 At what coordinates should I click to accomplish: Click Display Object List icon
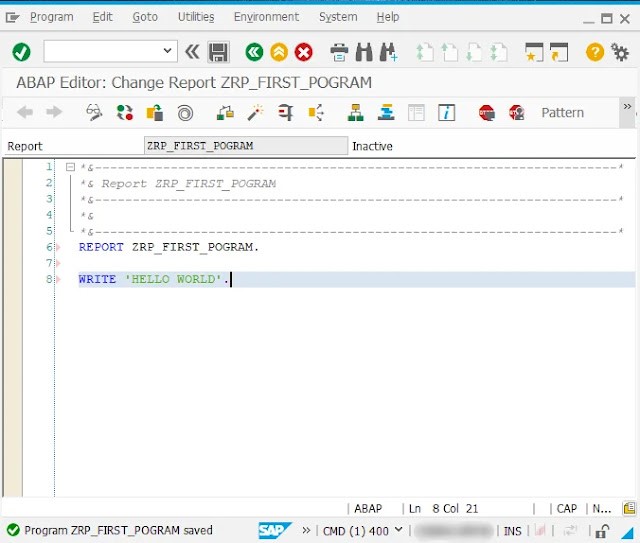pyautogui.click(x=316, y=112)
